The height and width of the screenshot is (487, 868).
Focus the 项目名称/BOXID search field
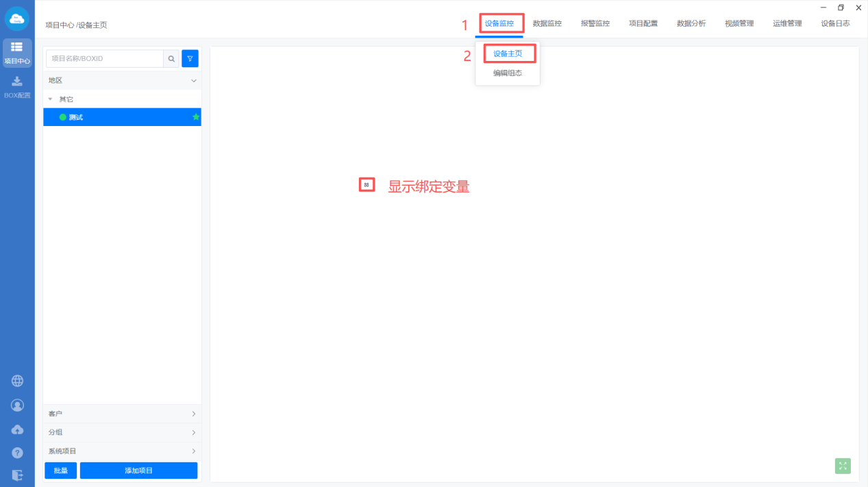pyautogui.click(x=104, y=59)
